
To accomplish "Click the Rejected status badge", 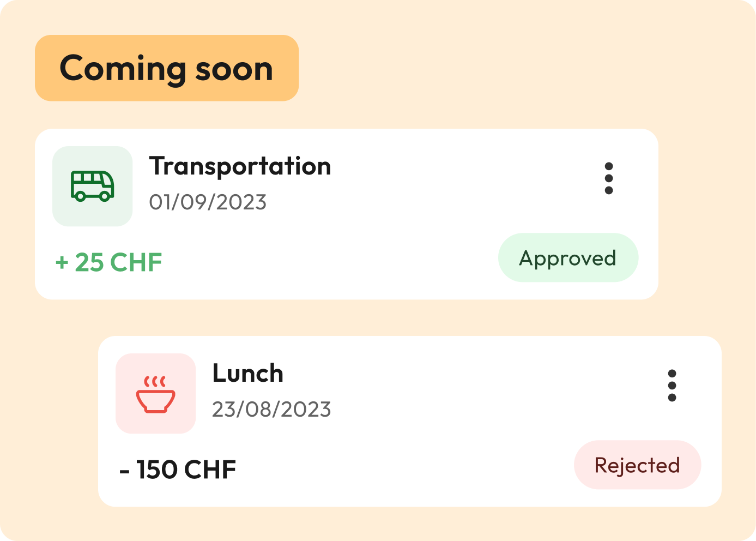I will pyautogui.click(x=637, y=465).
